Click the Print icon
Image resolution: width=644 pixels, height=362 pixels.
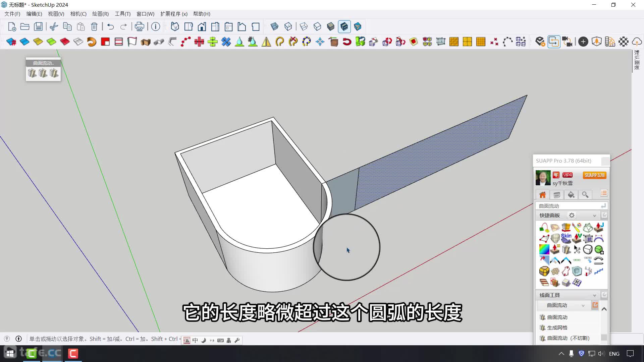[x=139, y=26]
